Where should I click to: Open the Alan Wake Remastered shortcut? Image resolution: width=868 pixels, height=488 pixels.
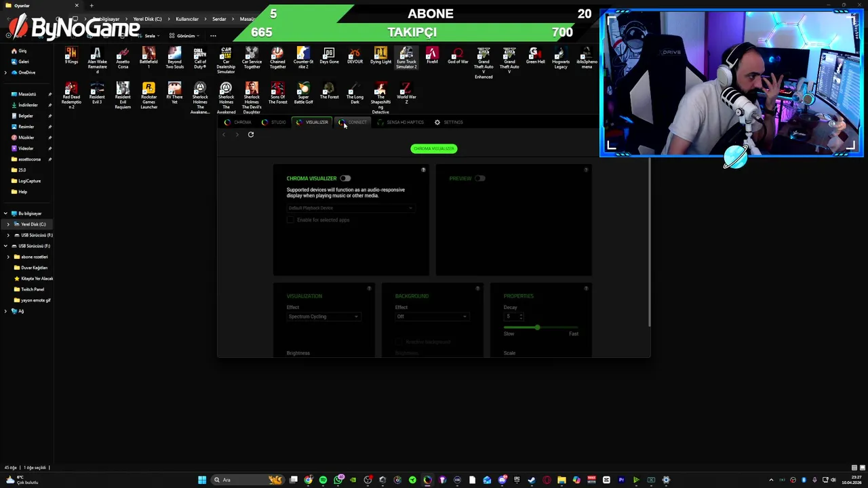pyautogui.click(x=97, y=60)
